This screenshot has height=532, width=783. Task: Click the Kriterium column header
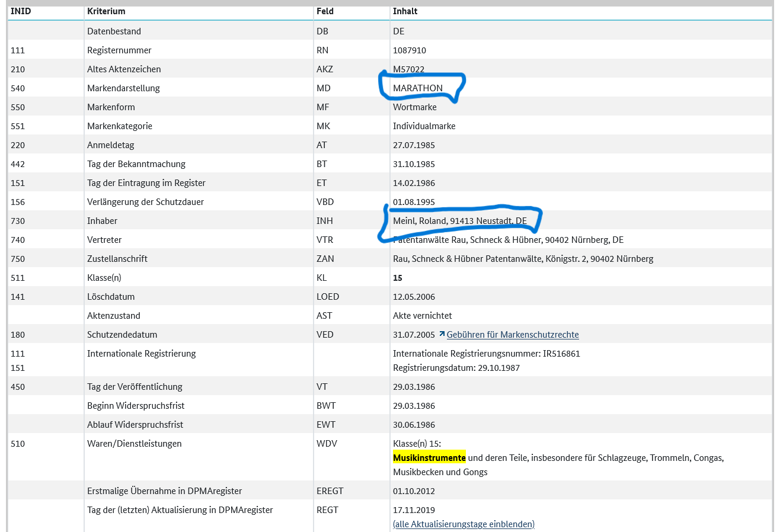106,11
